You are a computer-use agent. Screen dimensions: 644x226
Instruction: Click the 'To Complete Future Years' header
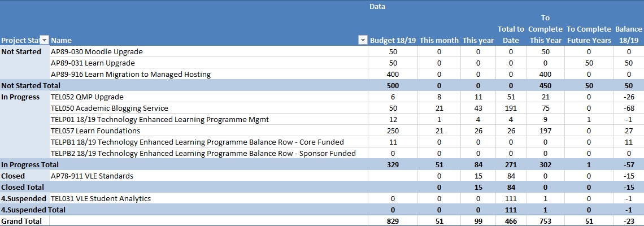[x=589, y=34]
